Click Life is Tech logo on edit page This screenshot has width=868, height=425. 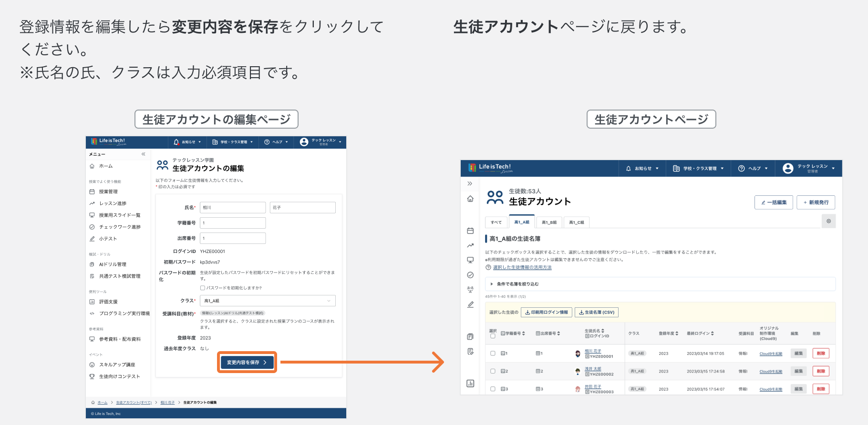(x=108, y=142)
